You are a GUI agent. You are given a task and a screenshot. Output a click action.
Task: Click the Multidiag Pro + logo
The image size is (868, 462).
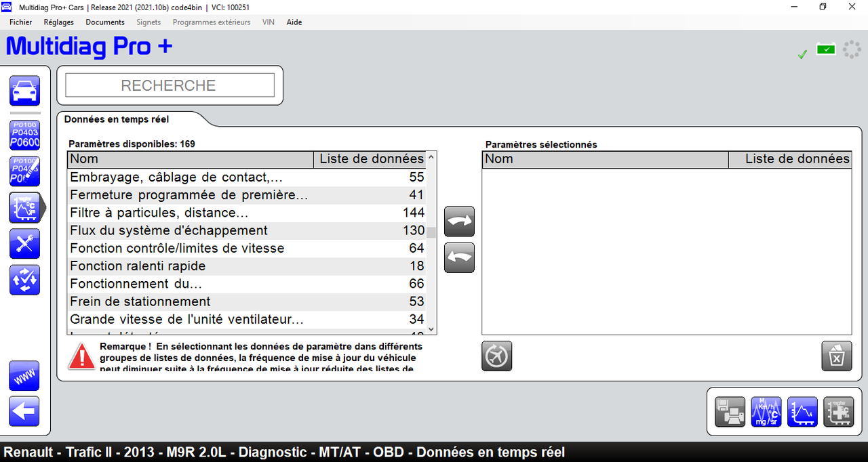pyautogui.click(x=90, y=47)
